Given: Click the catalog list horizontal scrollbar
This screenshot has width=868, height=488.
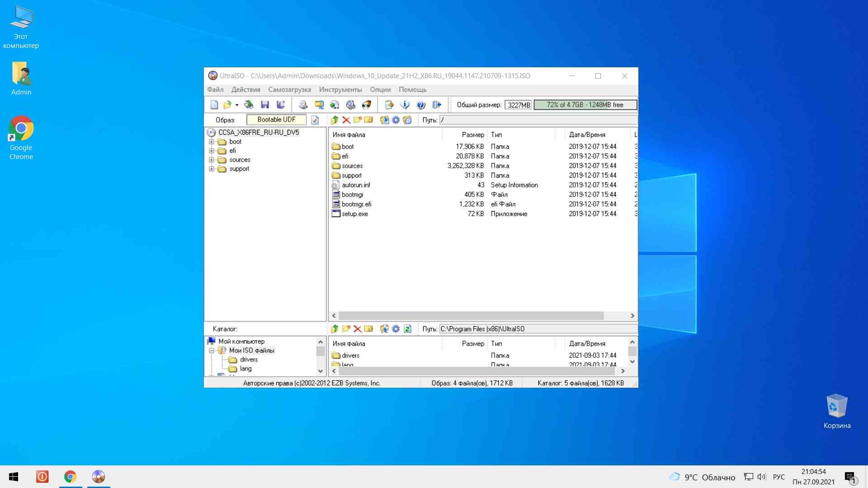Looking at the screenshot, I should [x=476, y=371].
